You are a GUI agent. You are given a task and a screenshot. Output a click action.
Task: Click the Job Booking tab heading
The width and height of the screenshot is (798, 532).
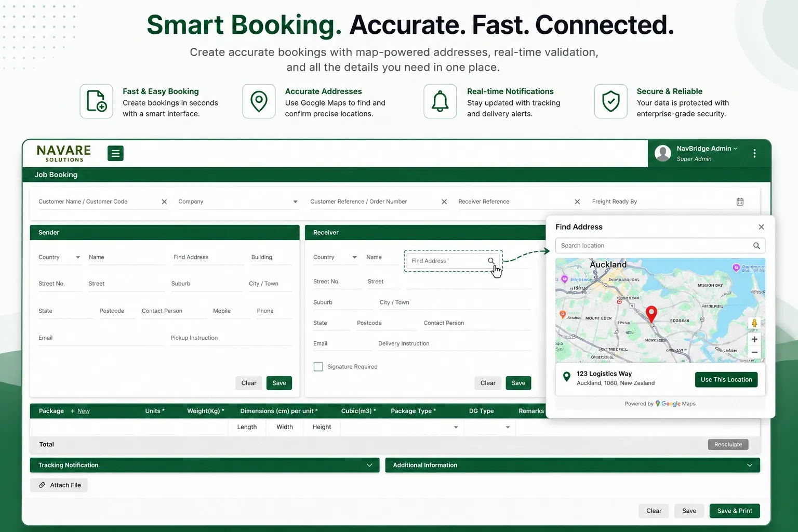coord(56,175)
